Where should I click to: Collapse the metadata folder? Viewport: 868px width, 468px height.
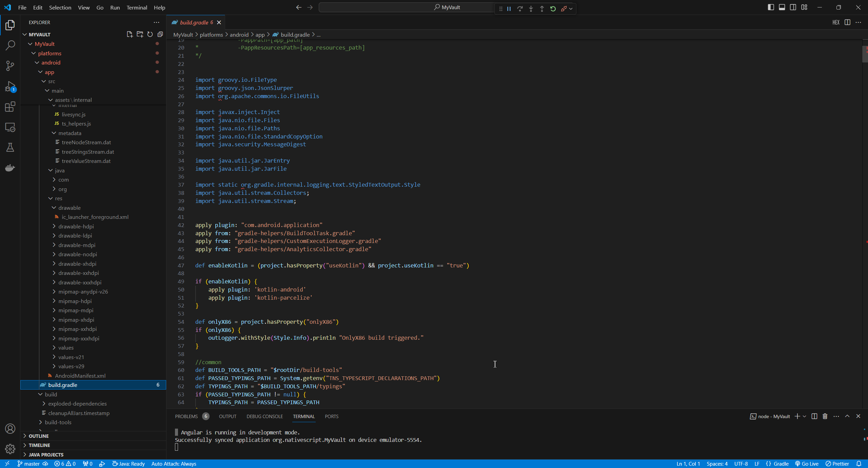70,133
